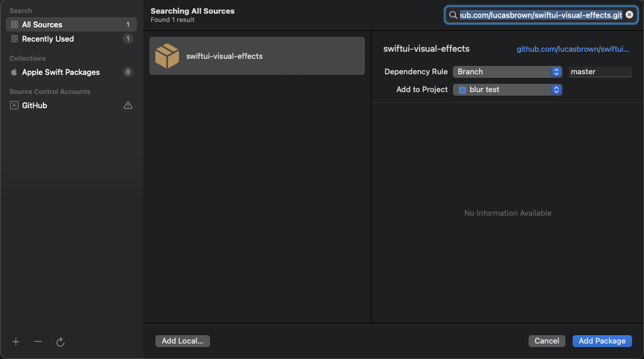Open GitHub source control account
Screen dimensions: 644x359
pos(71,105)
